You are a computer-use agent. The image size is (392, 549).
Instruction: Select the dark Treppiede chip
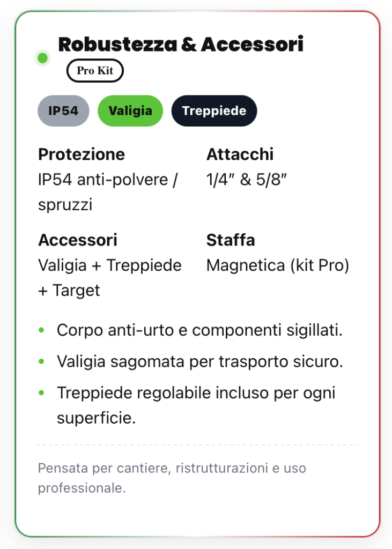[214, 111]
